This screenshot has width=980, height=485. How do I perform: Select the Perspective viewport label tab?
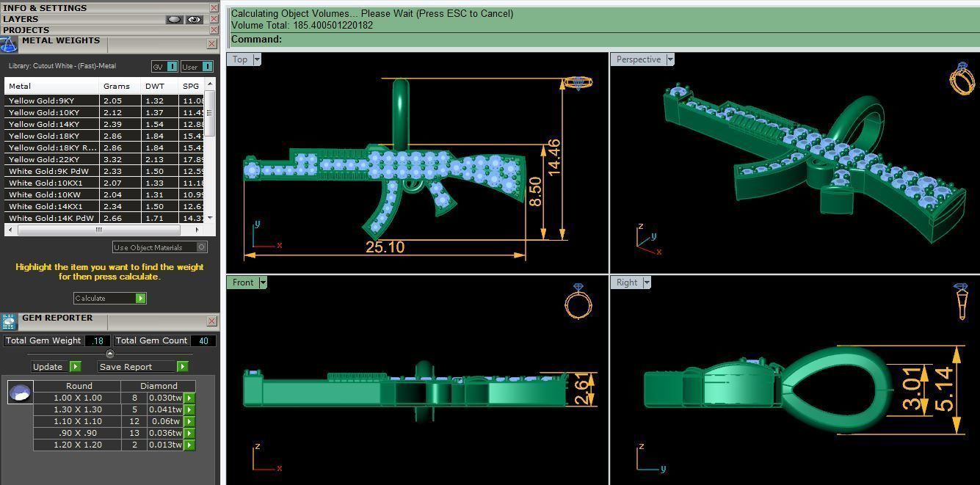[638, 59]
